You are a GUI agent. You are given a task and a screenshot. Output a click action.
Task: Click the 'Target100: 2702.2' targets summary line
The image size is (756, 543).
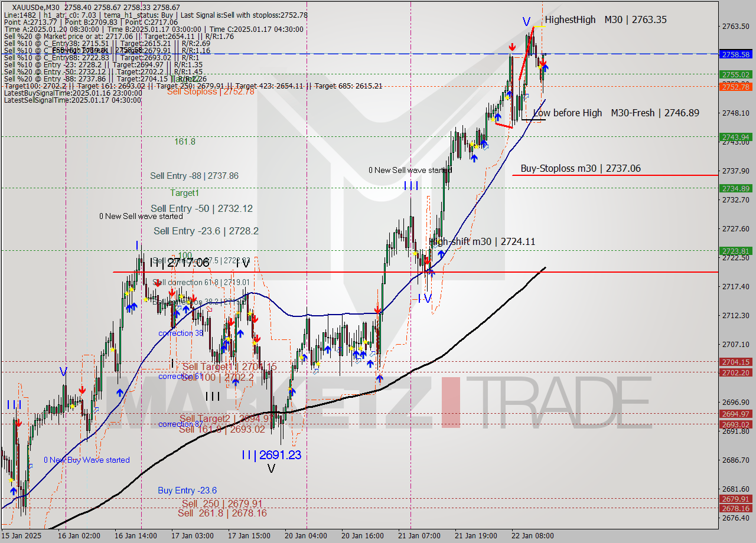pyautogui.click(x=193, y=86)
